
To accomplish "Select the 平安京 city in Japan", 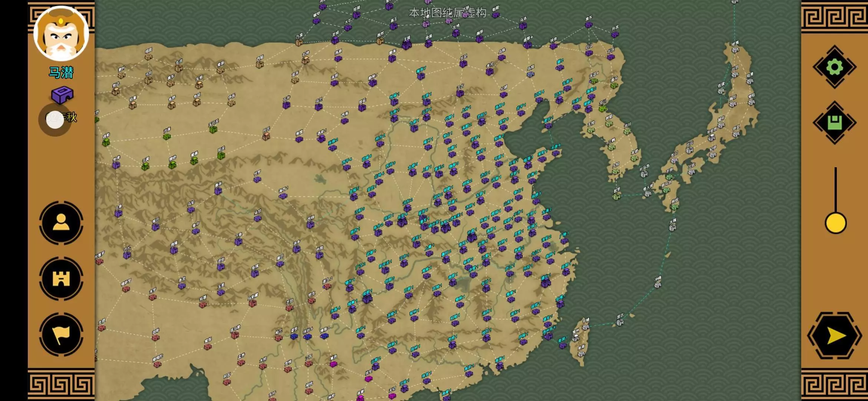I will tap(711, 138).
